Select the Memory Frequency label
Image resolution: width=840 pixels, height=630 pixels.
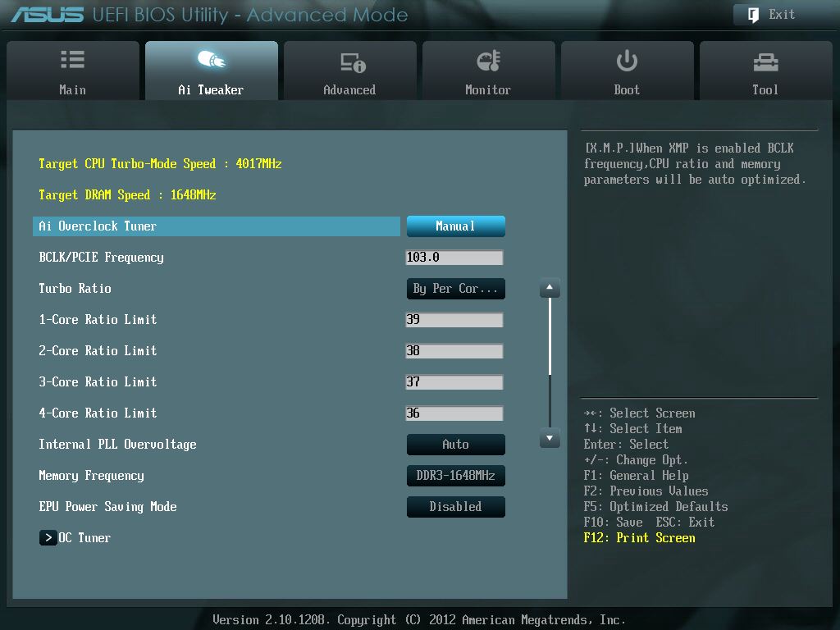click(x=92, y=476)
